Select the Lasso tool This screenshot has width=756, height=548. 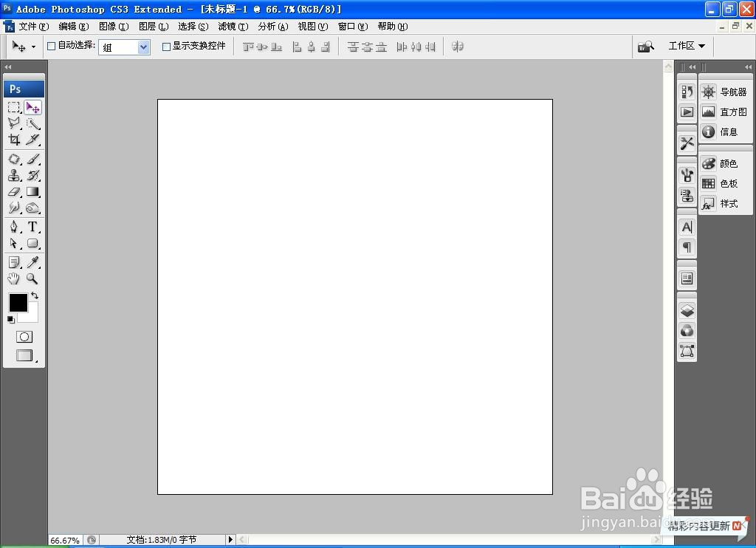pos(14,123)
